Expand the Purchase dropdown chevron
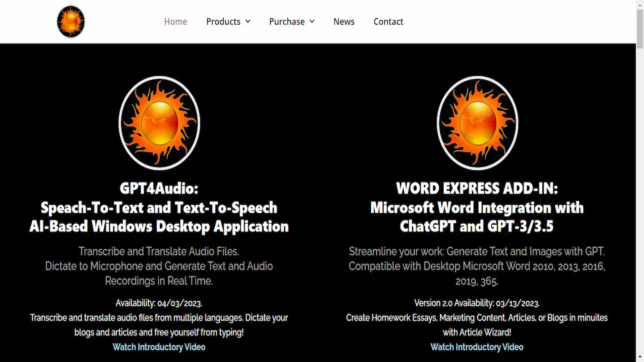The image size is (644, 362). click(312, 22)
